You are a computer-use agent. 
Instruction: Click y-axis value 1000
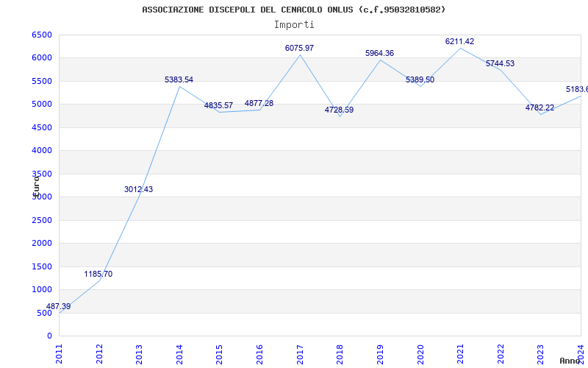[42, 289]
